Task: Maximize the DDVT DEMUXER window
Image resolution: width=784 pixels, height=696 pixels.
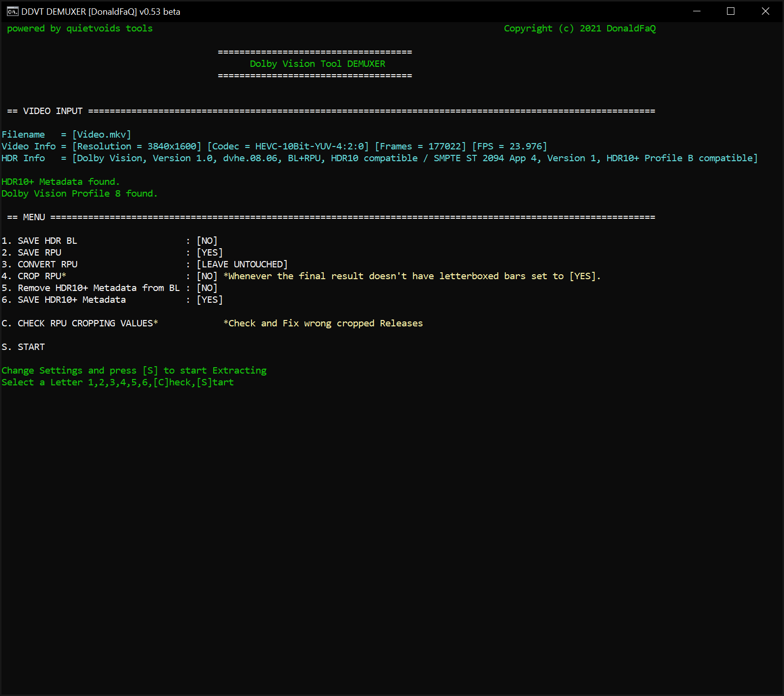Action: 731,11
